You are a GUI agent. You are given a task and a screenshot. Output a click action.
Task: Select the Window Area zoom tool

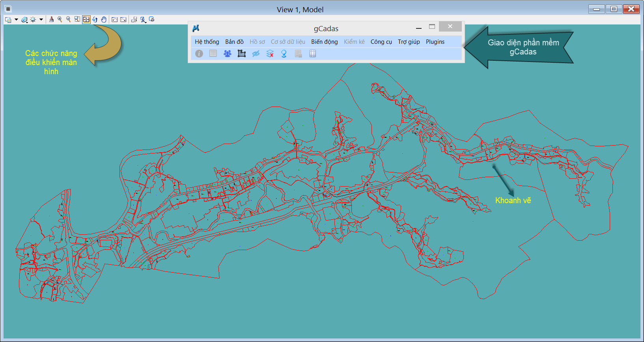(x=77, y=19)
